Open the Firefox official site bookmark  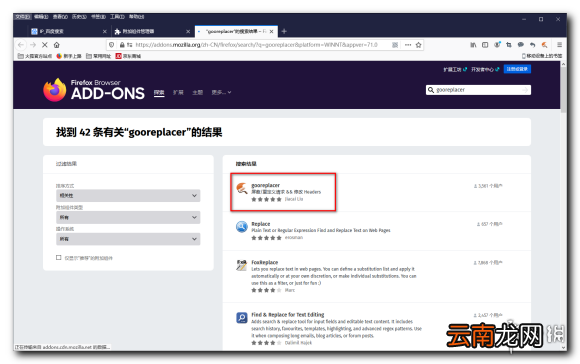click(35, 56)
